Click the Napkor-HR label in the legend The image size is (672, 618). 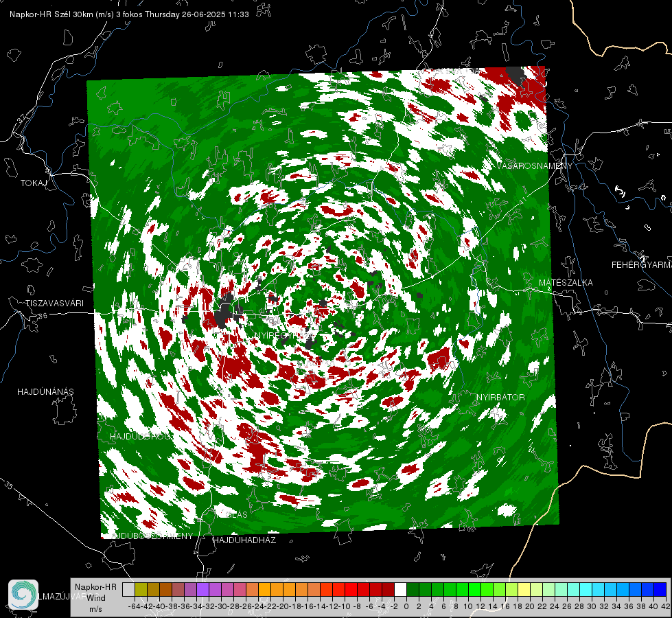click(95, 586)
